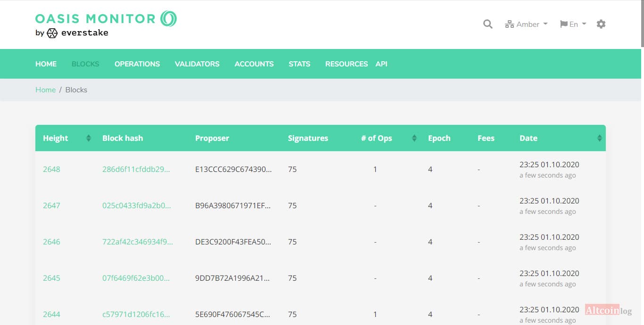This screenshot has width=644, height=325.
Task: Click the search magnifier icon
Action: [x=488, y=24]
